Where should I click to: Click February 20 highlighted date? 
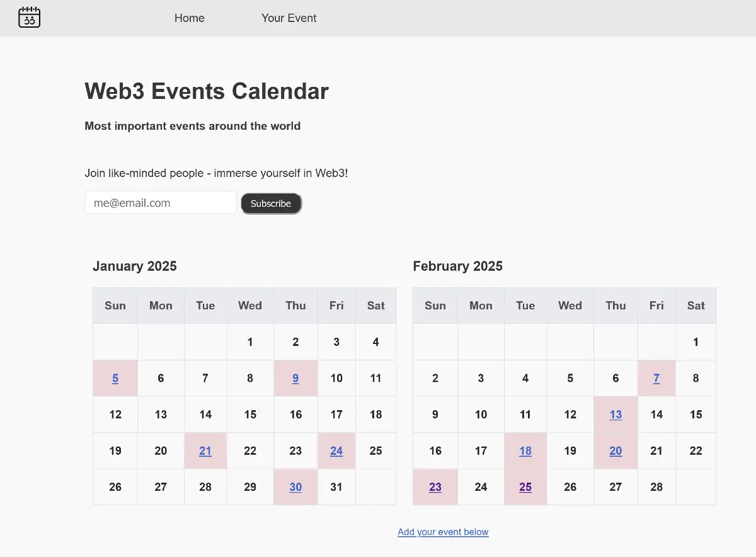tap(616, 451)
